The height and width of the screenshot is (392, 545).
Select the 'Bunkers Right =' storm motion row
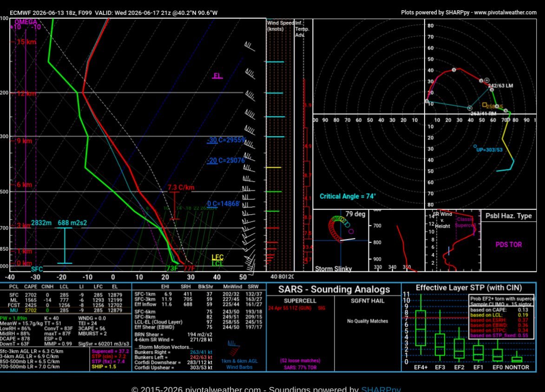click(173, 353)
